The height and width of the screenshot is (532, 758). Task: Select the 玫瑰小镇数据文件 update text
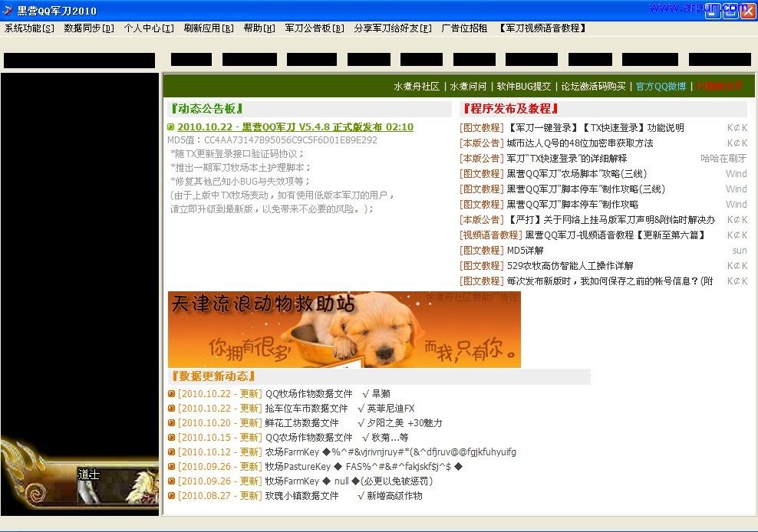coord(302,496)
